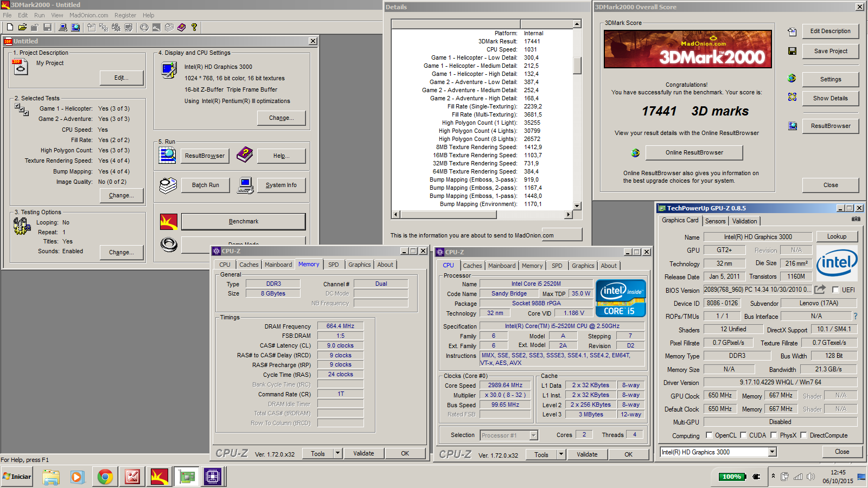Click the clock showing 12:45
Screen dimensions: 868x488
838,472
